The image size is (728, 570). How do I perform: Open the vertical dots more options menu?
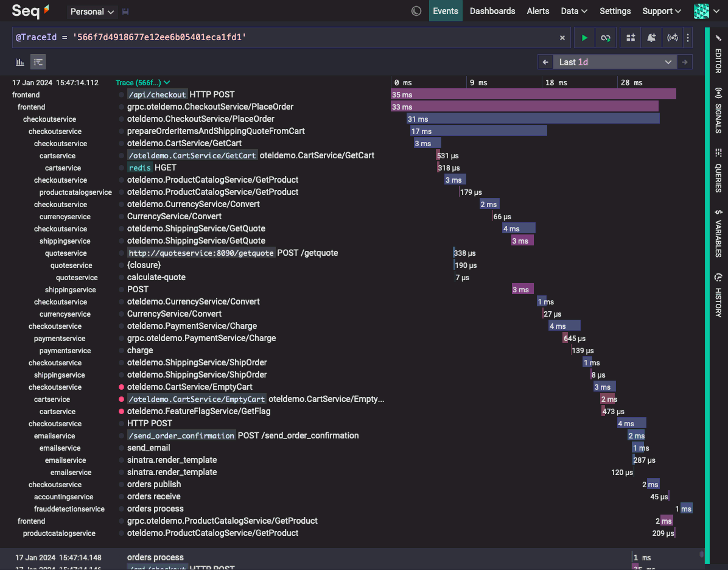click(x=688, y=38)
